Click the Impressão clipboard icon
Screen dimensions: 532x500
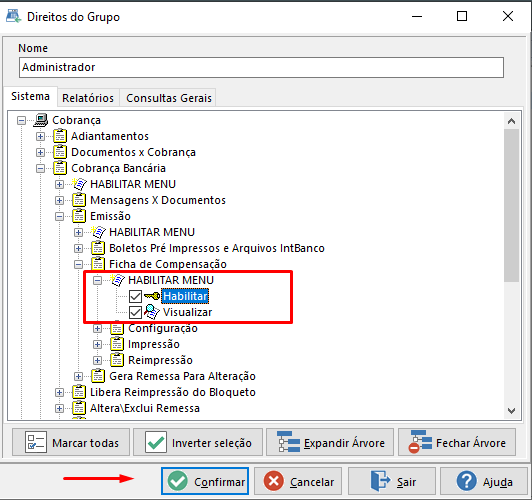pos(117,344)
